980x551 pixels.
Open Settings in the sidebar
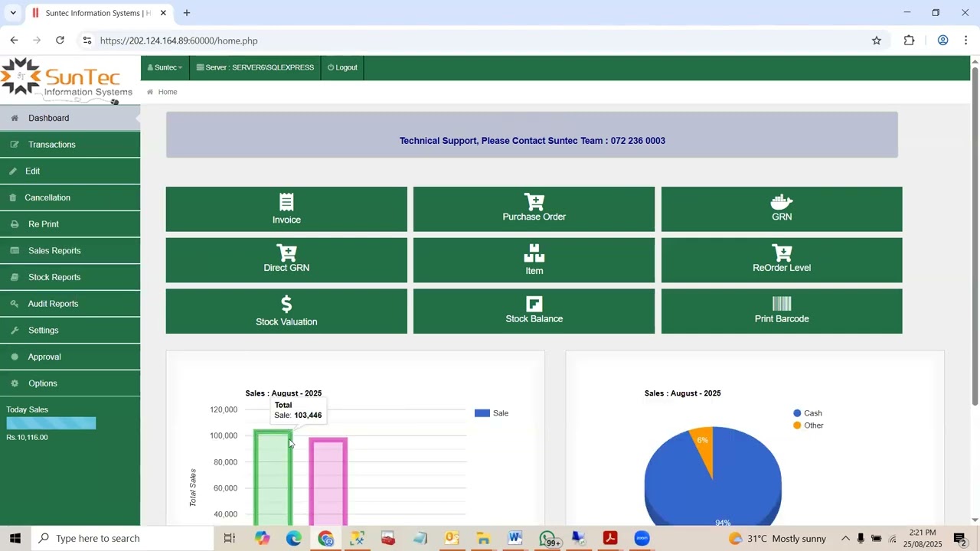(x=70, y=331)
